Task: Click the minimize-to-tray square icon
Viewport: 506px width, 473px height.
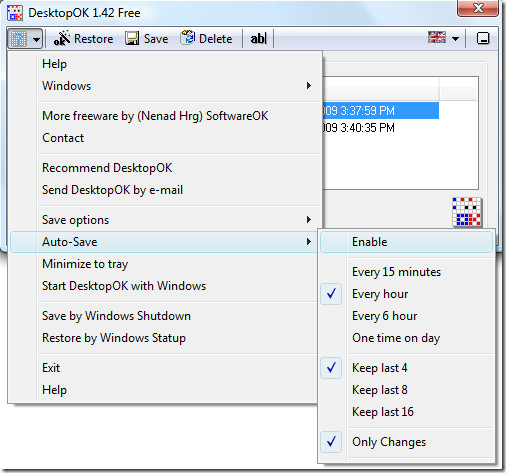Action: (x=483, y=38)
